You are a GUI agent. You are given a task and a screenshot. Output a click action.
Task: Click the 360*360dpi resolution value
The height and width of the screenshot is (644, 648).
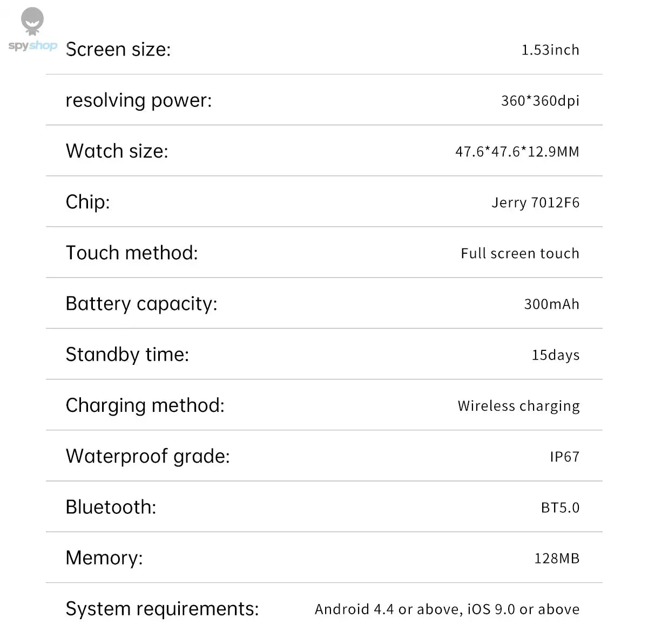pyautogui.click(x=540, y=101)
